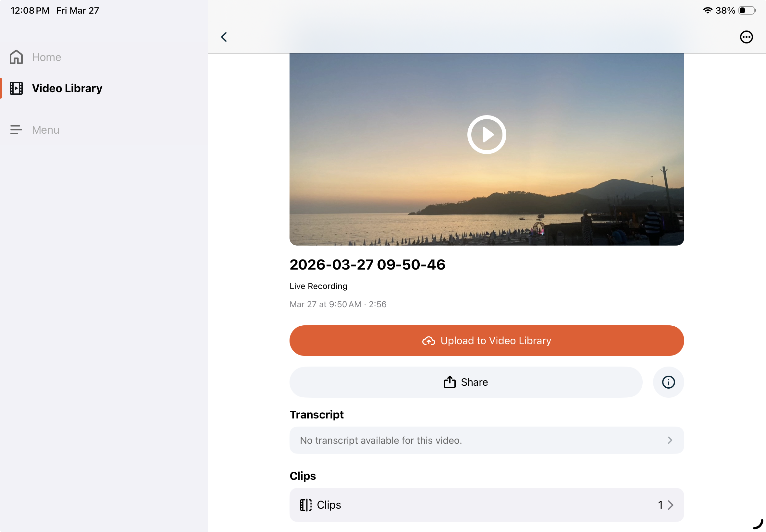This screenshot has width=766, height=532.
Task: Select Home in the sidebar
Action: 47,57
